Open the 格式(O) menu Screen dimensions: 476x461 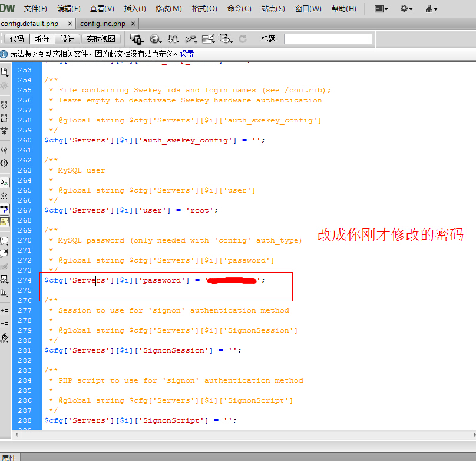(204, 9)
